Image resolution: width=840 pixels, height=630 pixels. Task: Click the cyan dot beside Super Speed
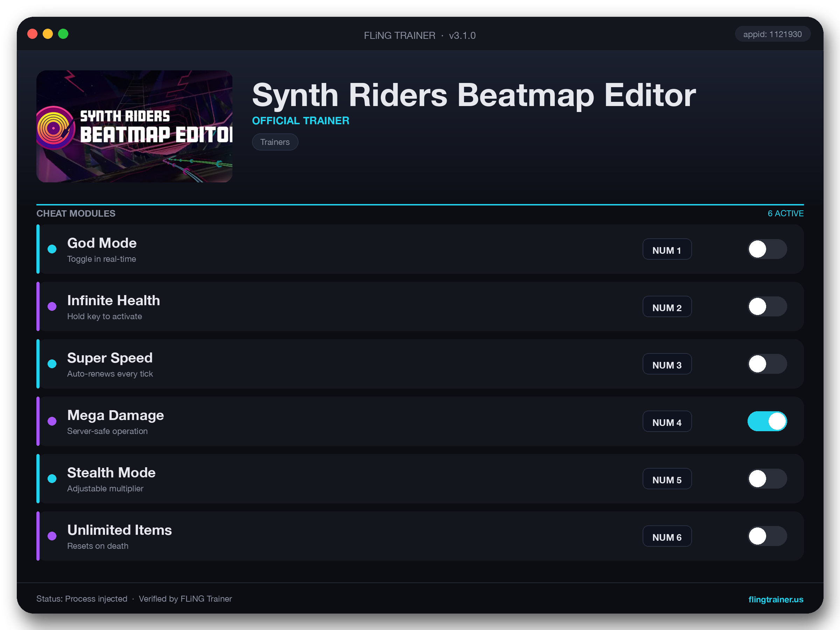click(52, 364)
